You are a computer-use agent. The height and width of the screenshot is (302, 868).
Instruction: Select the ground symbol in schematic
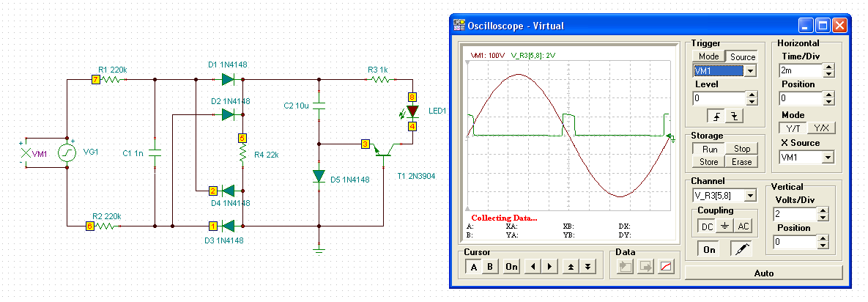pyautogui.click(x=319, y=249)
